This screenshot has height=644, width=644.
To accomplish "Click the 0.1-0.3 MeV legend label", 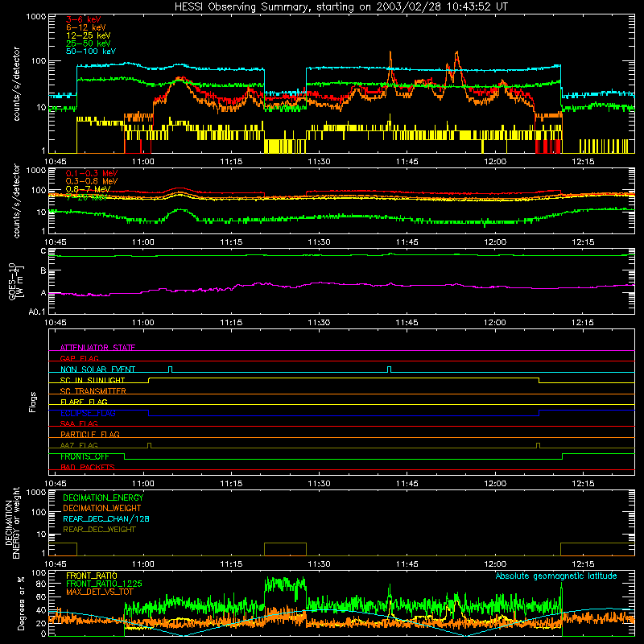I will tap(92, 173).
